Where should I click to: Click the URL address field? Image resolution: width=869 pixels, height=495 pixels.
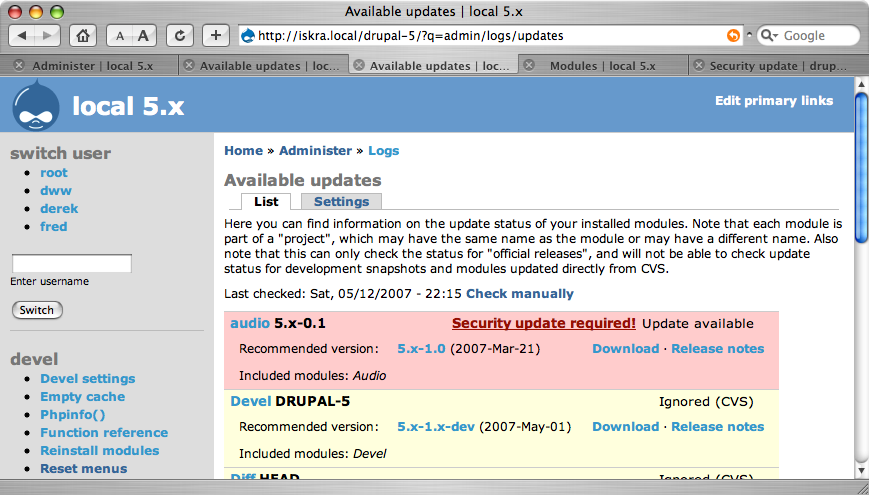coord(490,36)
